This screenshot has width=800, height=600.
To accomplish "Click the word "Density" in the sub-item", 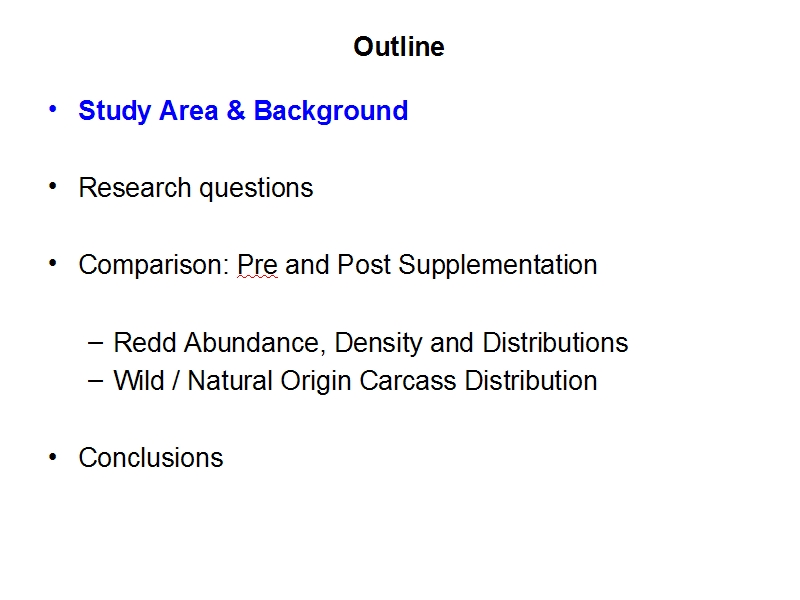I will point(378,343).
